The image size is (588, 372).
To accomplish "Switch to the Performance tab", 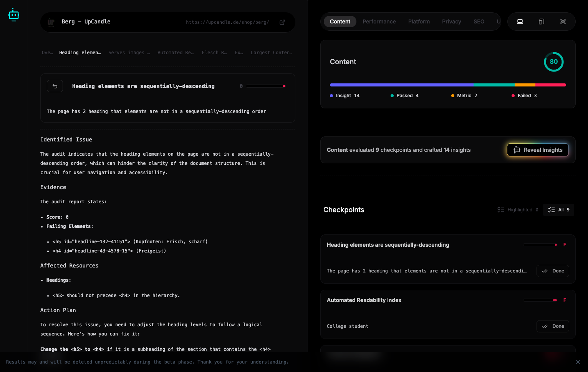I will tap(379, 22).
